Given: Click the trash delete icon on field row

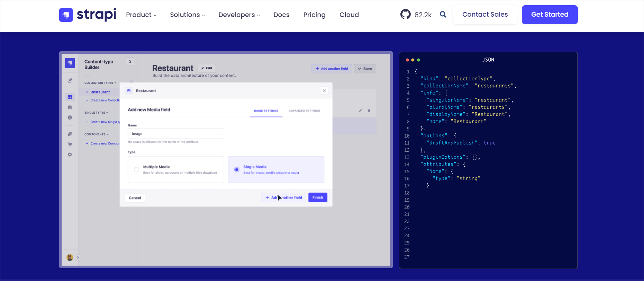Looking at the screenshot, I should point(369,111).
